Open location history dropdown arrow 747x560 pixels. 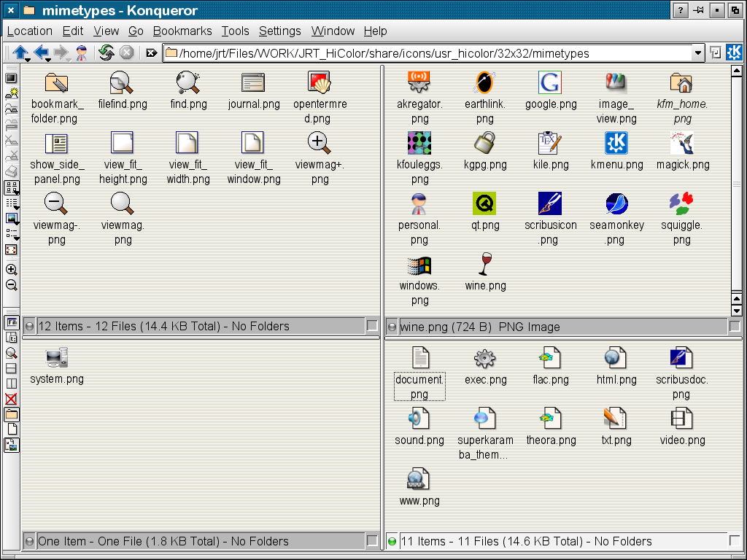(698, 52)
